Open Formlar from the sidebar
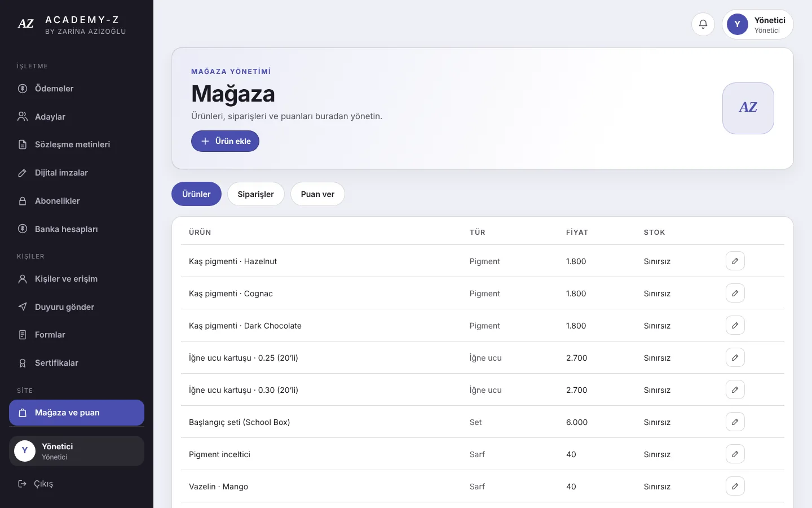 click(77, 335)
